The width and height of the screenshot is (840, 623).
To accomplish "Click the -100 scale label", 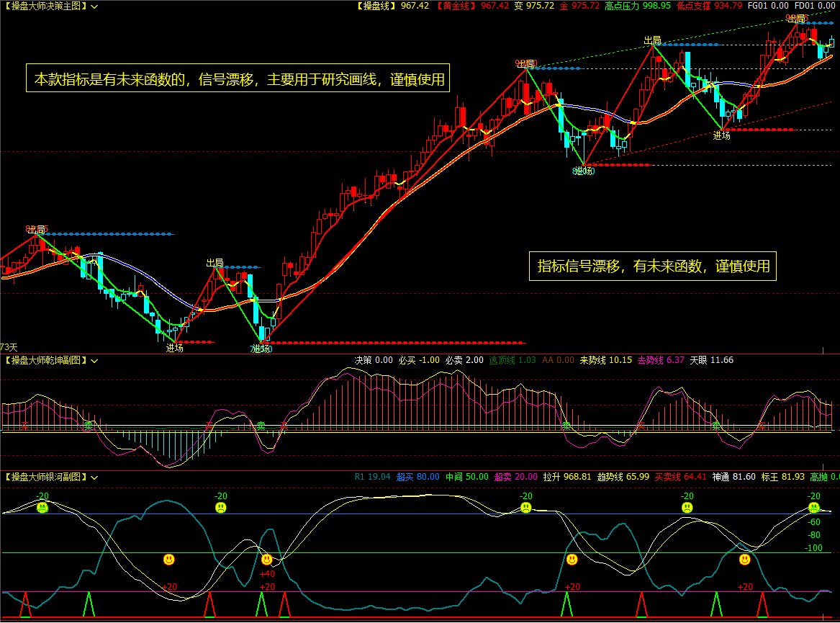I will pyautogui.click(x=814, y=548).
